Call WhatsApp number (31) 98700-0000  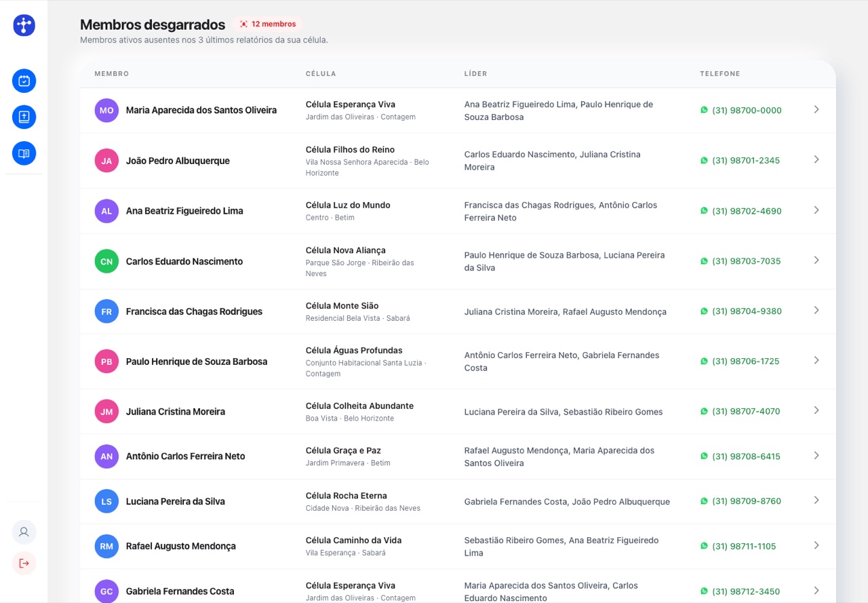coord(741,111)
